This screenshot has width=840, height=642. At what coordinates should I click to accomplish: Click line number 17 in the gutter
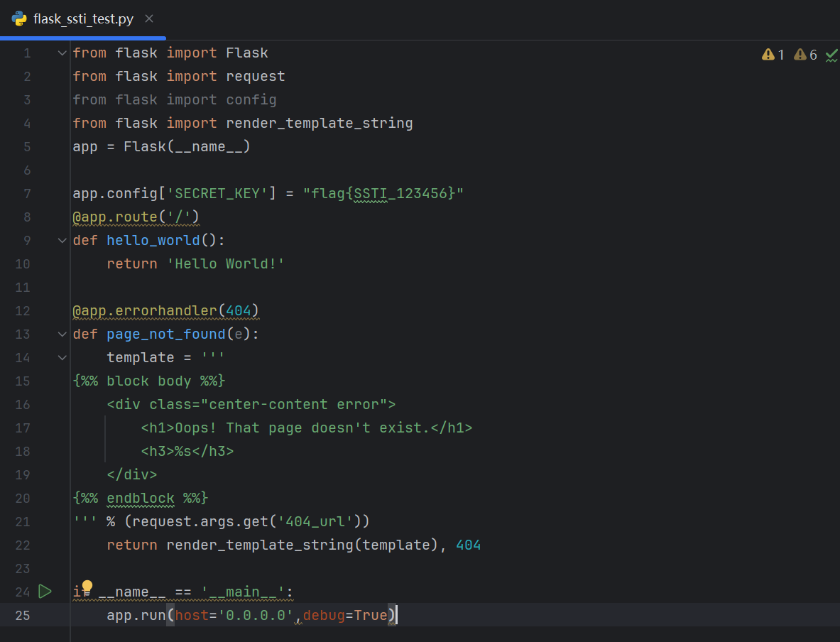click(x=23, y=428)
